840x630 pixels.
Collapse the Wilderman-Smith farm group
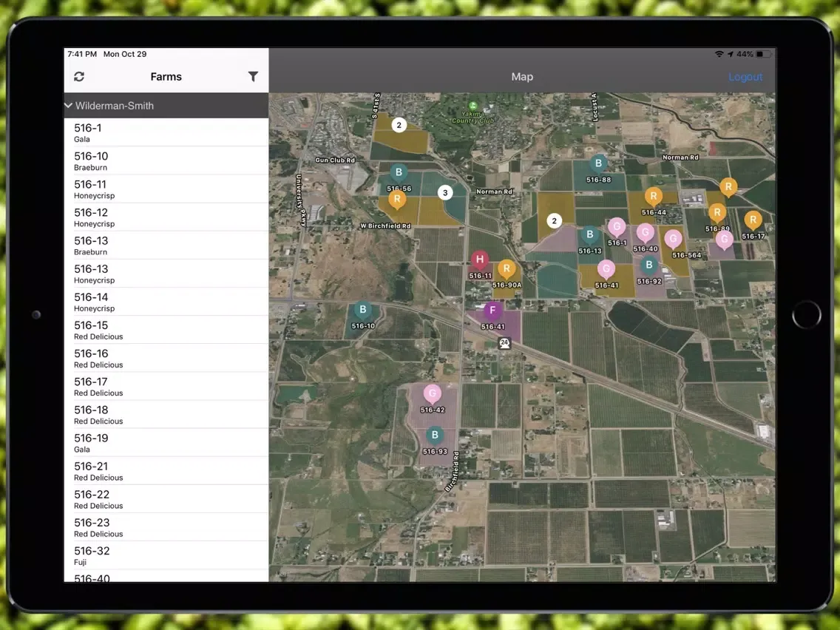point(69,106)
